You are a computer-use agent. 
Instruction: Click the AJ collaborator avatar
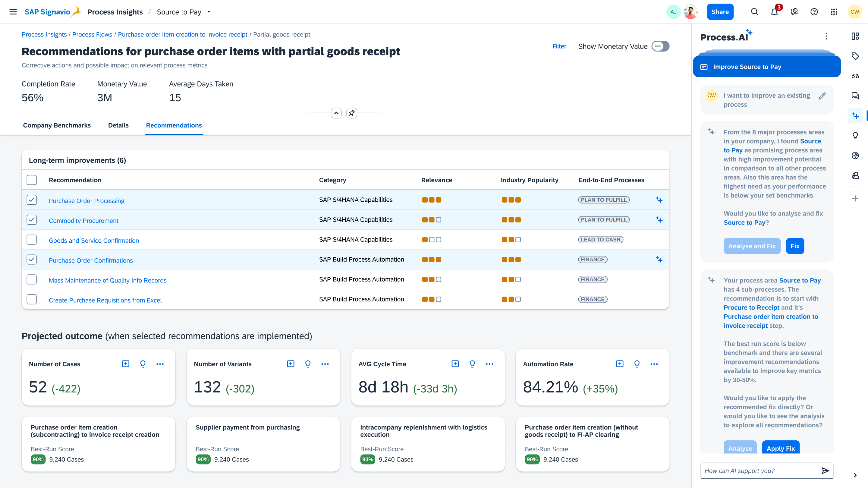[673, 12]
